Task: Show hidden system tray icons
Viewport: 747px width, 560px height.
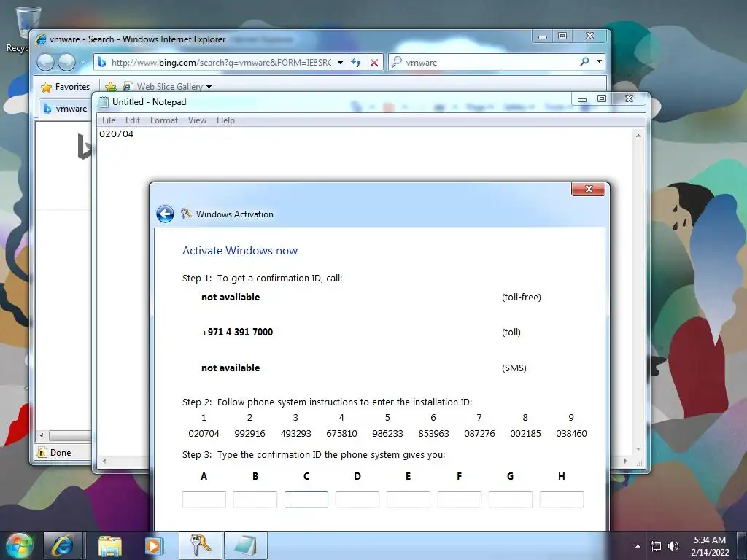Action: tap(638, 546)
